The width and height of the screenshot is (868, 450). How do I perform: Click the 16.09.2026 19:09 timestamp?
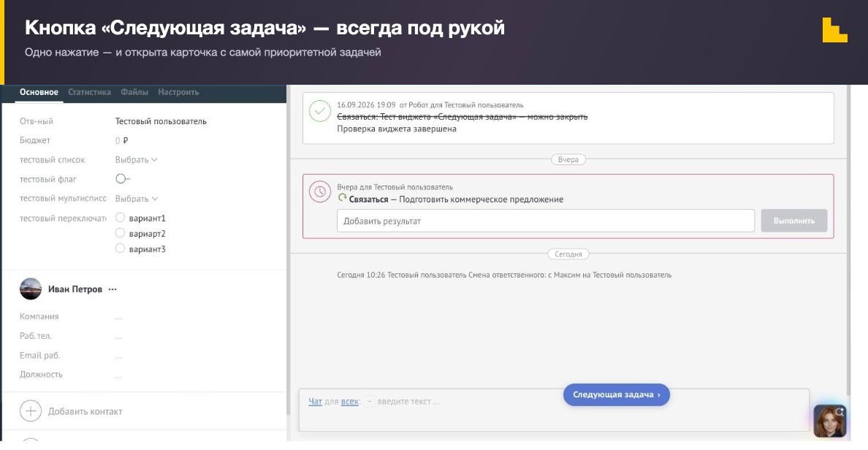point(366,104)
